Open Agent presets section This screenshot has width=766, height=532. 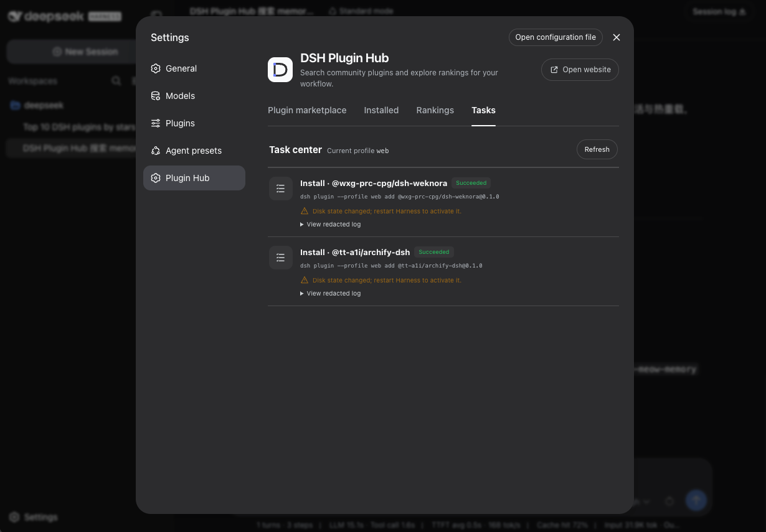click(194, 151)
